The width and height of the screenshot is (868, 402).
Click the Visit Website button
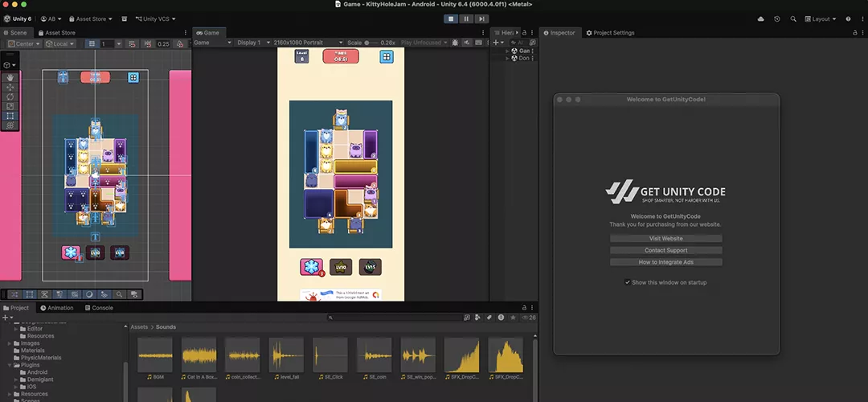click(665, 239)
